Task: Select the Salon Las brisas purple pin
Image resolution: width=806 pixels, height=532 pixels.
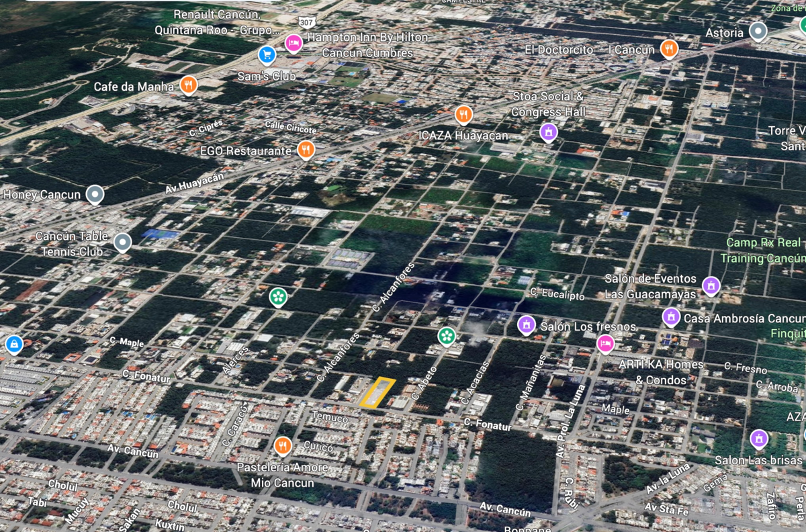Action: [x=759, y=439]
